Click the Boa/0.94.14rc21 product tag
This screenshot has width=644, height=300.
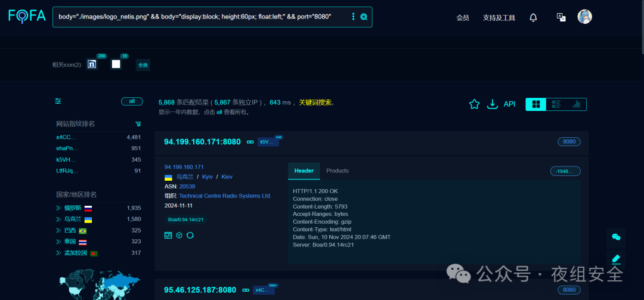click(x=185, y=220)
